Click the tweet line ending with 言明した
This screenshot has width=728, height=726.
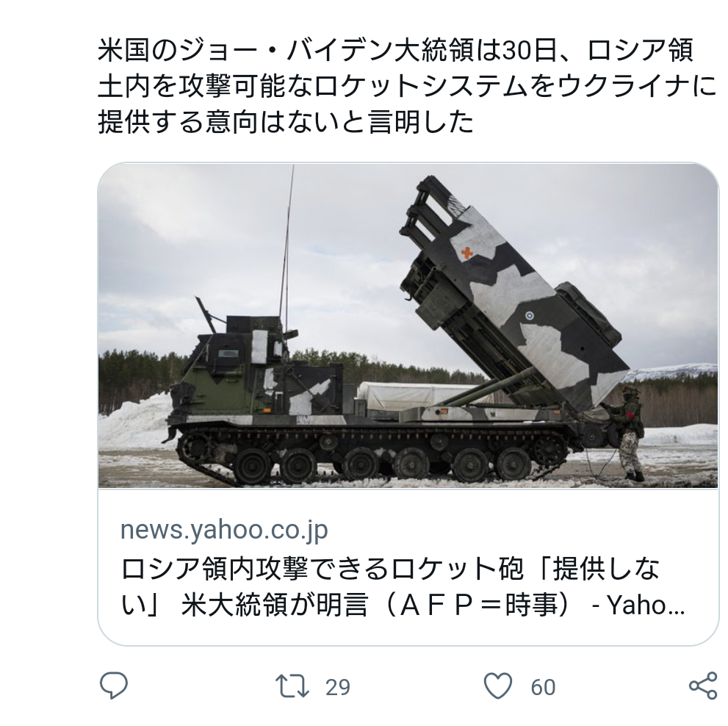[x=286, y=122]
